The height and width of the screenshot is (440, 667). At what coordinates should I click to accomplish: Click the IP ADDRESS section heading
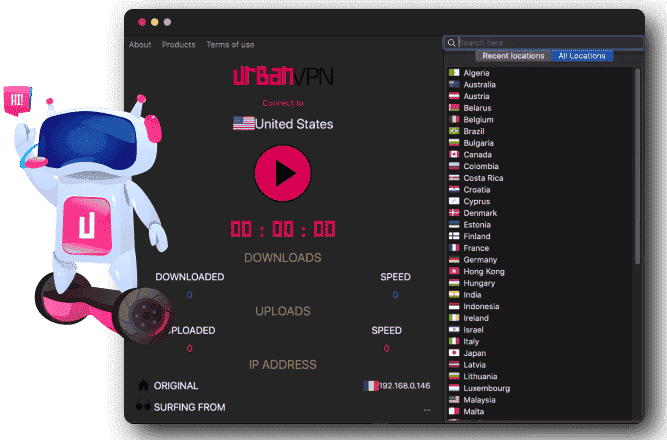point(283,365)
